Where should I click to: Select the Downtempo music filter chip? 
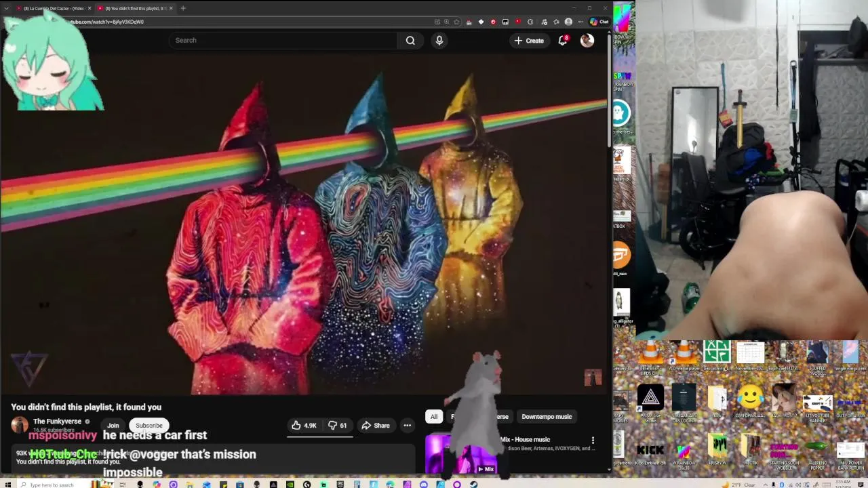click(547, 417)
